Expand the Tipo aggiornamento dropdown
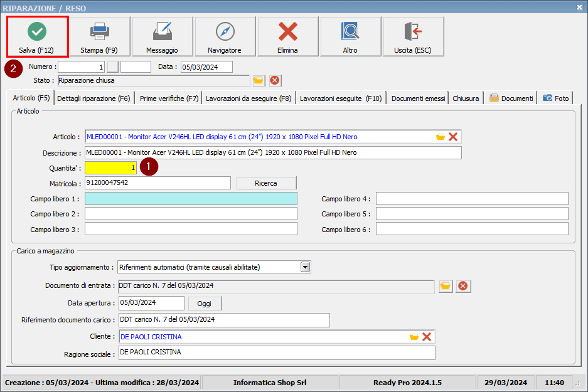Screen dimensions: 588x392 click(305, 267)
